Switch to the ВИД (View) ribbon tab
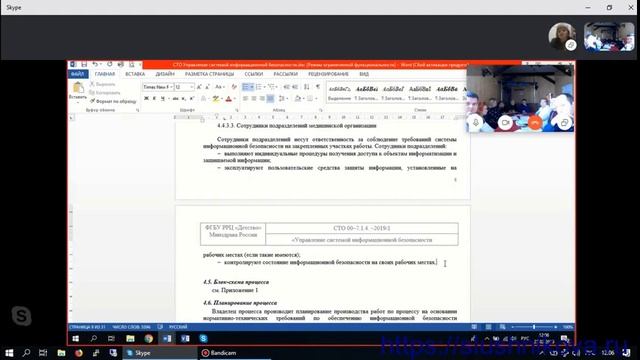640x360 pixels. click(364, 74)
